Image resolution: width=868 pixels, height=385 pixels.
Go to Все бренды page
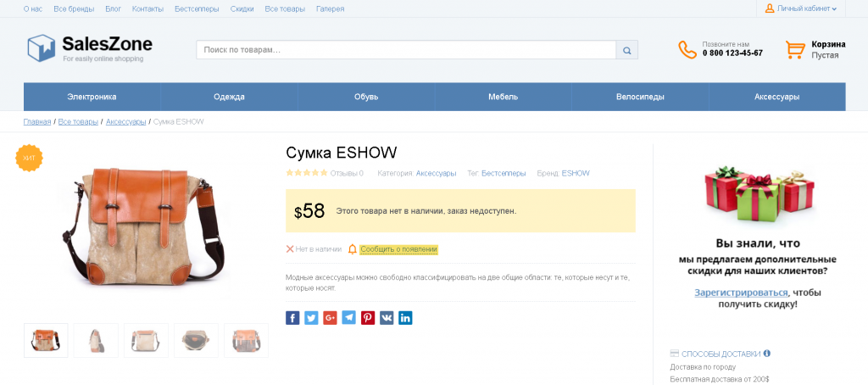(x=75, y=8)
